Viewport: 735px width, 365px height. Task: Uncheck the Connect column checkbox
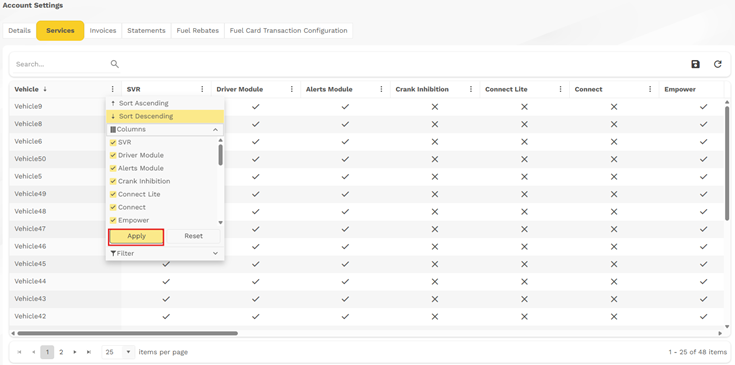tap(113, 207)
